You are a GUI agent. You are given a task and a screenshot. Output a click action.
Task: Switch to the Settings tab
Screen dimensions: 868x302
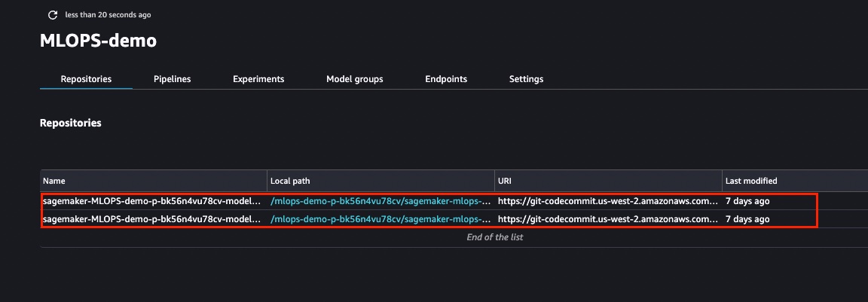coord(526,79)
